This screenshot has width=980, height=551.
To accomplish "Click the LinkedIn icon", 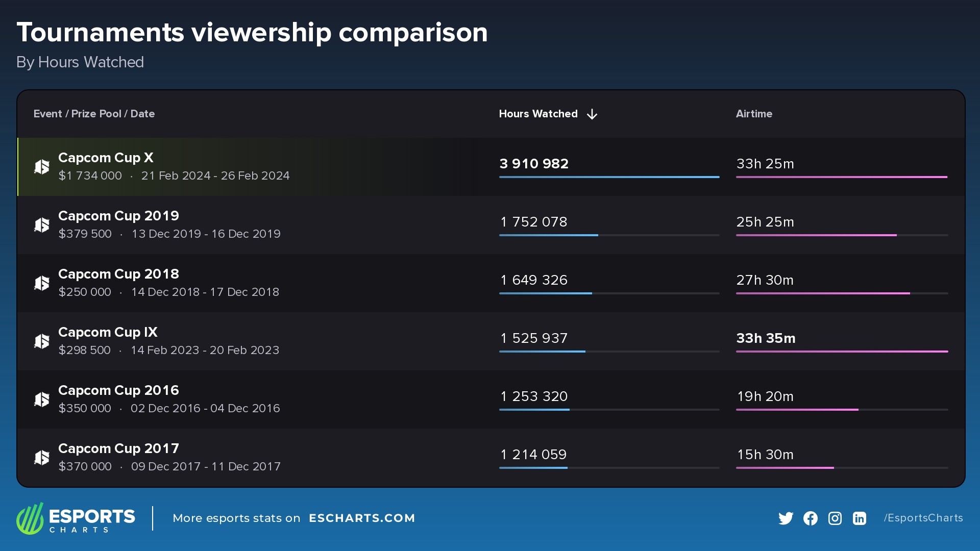I will tap(860, 518).
